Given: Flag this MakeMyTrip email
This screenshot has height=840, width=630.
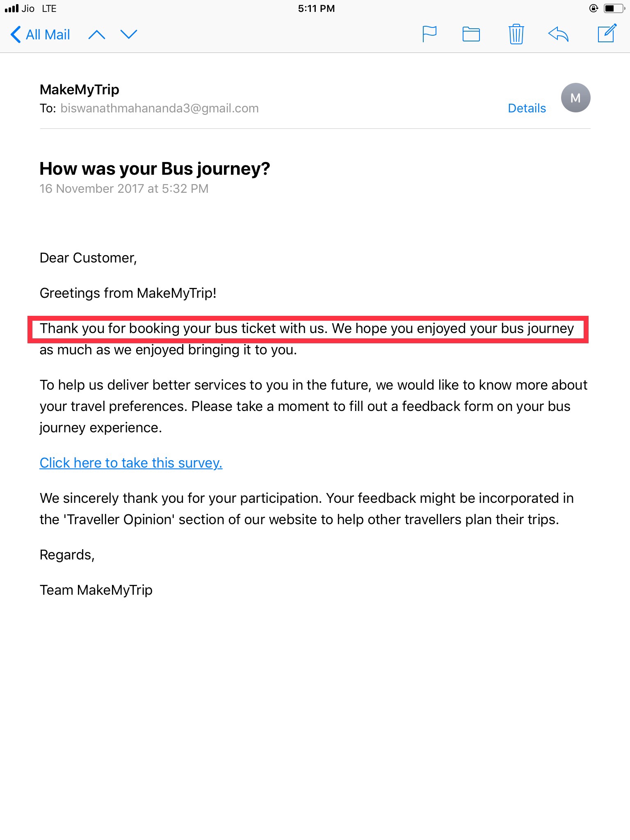Looking at the screenshot, I should coord(429,34).
